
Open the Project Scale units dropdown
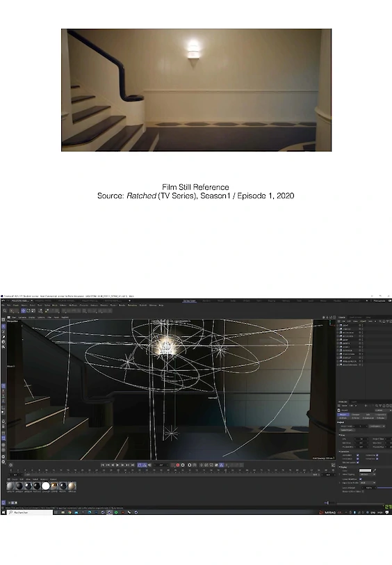point(377,427)
